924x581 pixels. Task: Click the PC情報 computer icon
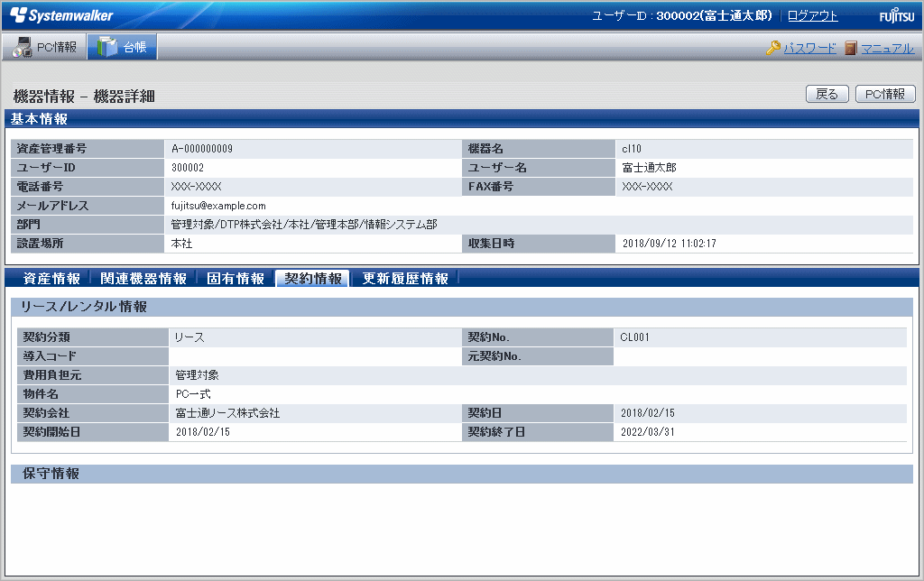click(x=23, y=48)
